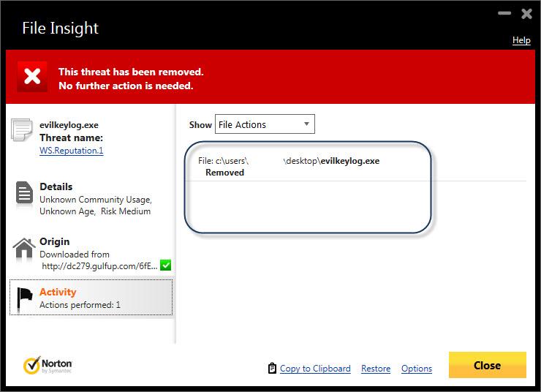The width and height of the screenshot is (541, 392).
Task: Click the red X threat status icon
Action: coord(32,77)
